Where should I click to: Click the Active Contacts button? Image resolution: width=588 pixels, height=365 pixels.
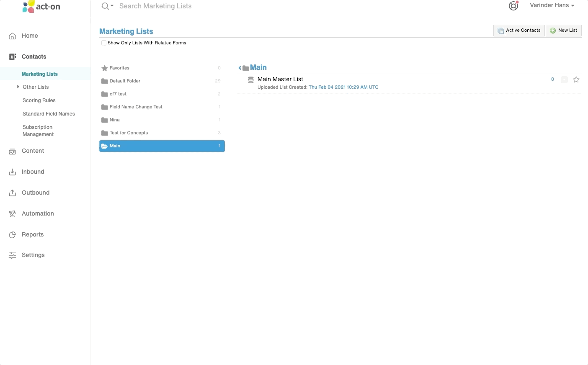point(519,31)
